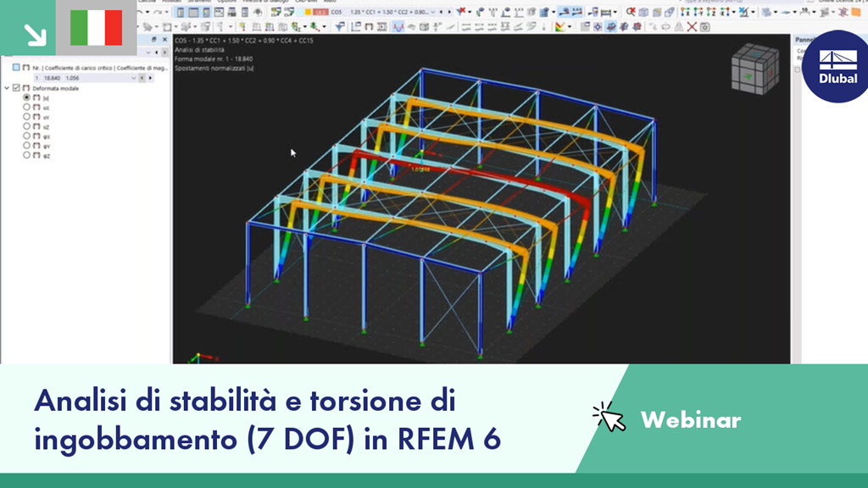Click the CO5 combination description line in the viewport
Viewport: 868px width, 488px height.
point(244,41)
